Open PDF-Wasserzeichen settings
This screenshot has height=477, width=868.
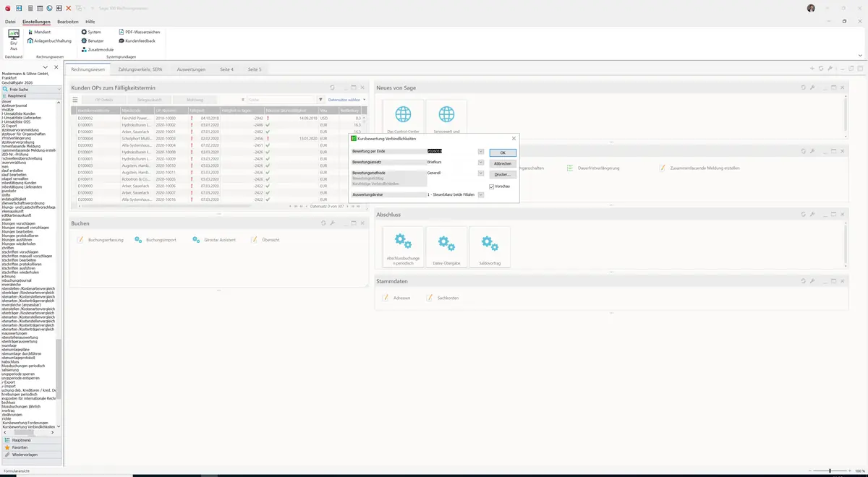pos(139,32)
